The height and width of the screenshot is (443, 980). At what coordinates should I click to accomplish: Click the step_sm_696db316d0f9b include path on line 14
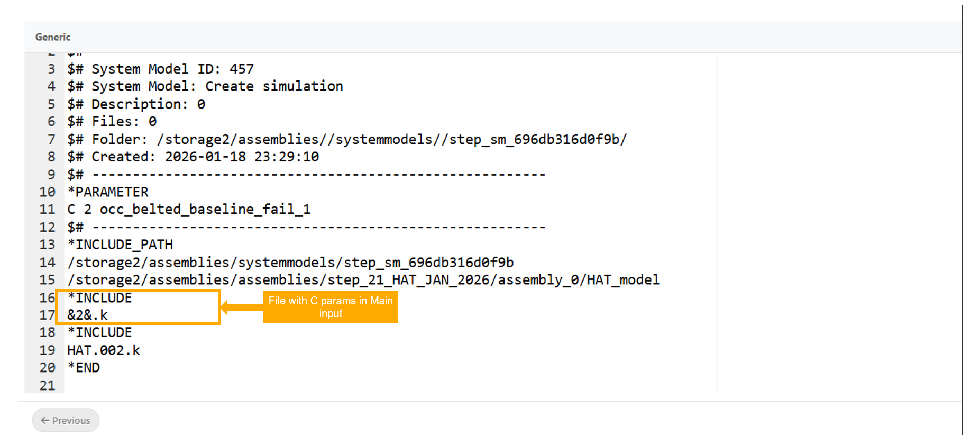[x=290, y=263]
